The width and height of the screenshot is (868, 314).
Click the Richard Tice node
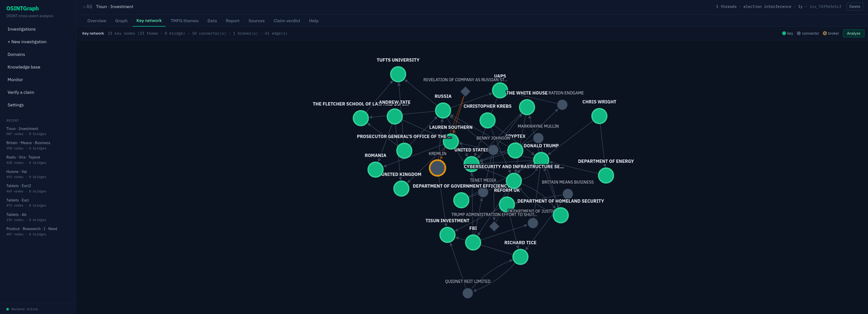coord(520,256)
